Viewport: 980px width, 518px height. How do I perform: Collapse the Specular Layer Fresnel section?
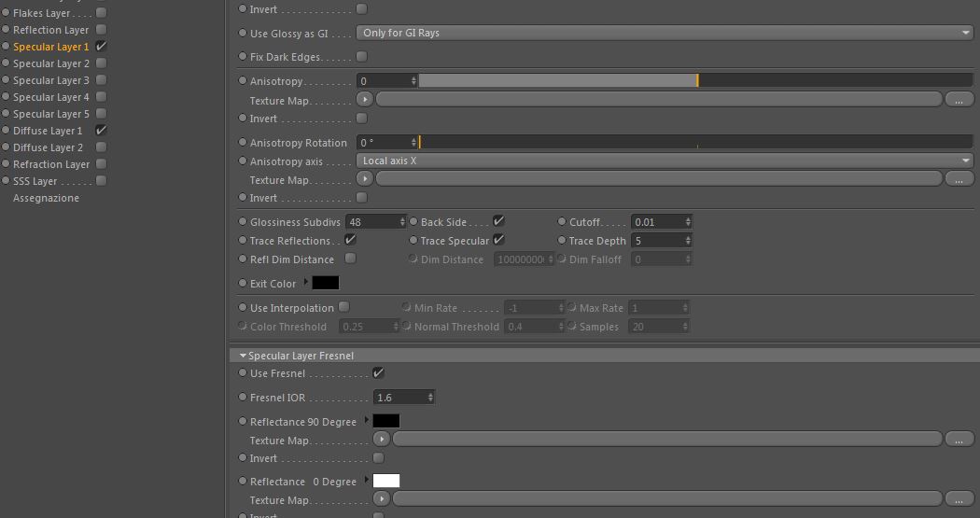(x=243, y=356)
